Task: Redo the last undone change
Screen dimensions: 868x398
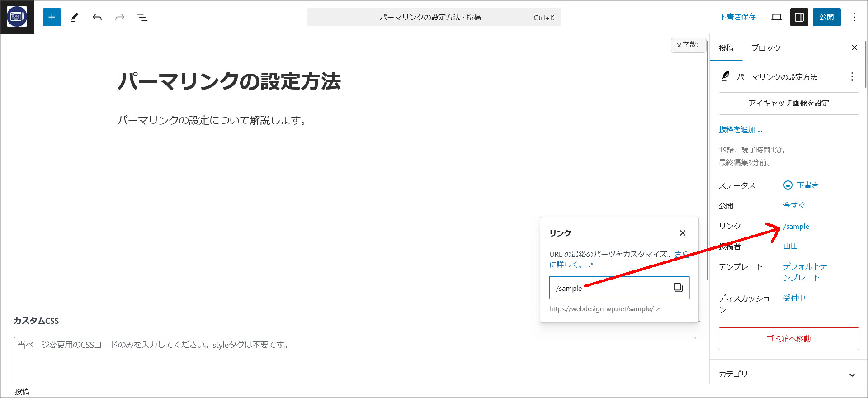Action: click(x=120, y=17)
